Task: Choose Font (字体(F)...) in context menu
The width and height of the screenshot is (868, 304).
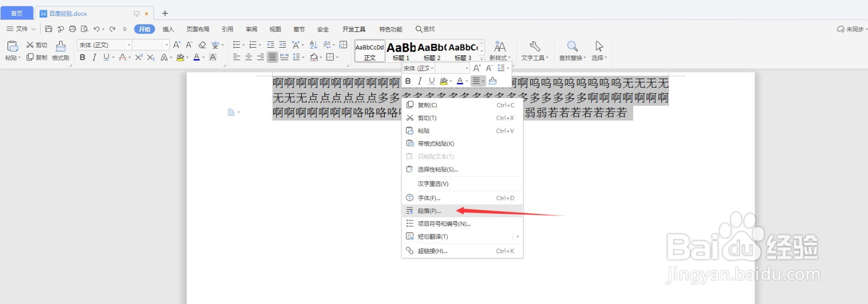Action: pos(462,198)
